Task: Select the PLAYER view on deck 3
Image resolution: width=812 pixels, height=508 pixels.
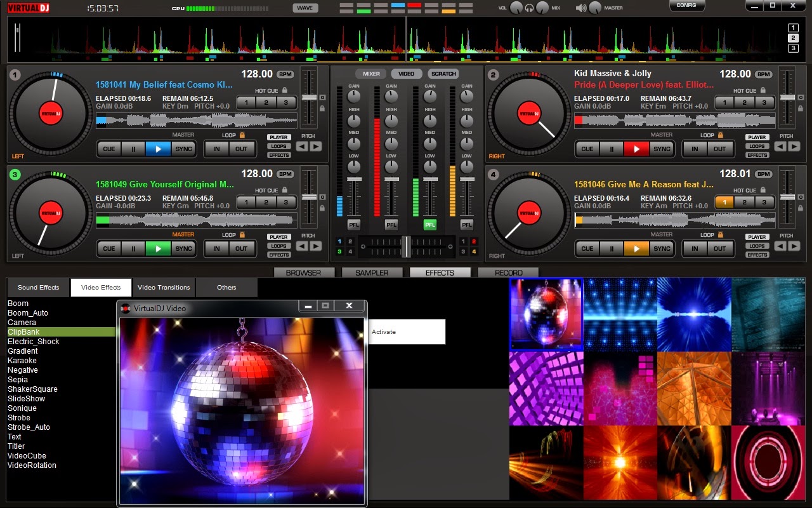Action: tap(278, 236)
